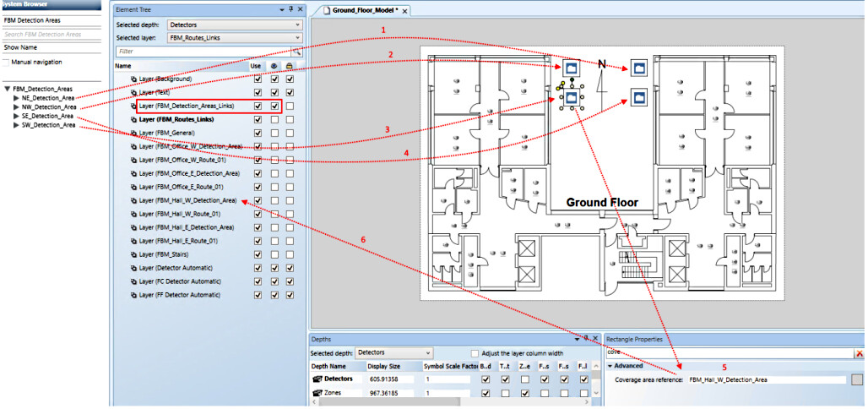Click the red clear icon in Rectangle Properties search
Screen dimensions: 868x409
859,352
